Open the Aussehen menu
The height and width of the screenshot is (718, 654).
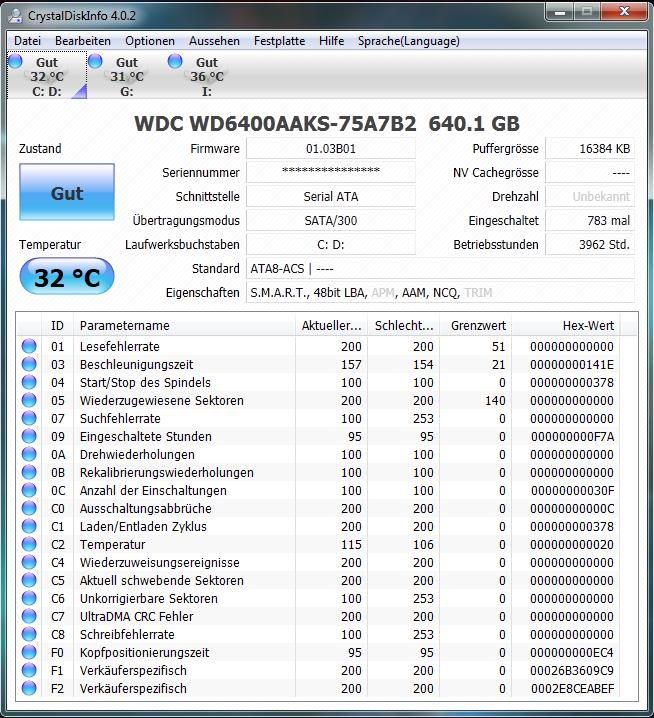click(x=214, y=41)
